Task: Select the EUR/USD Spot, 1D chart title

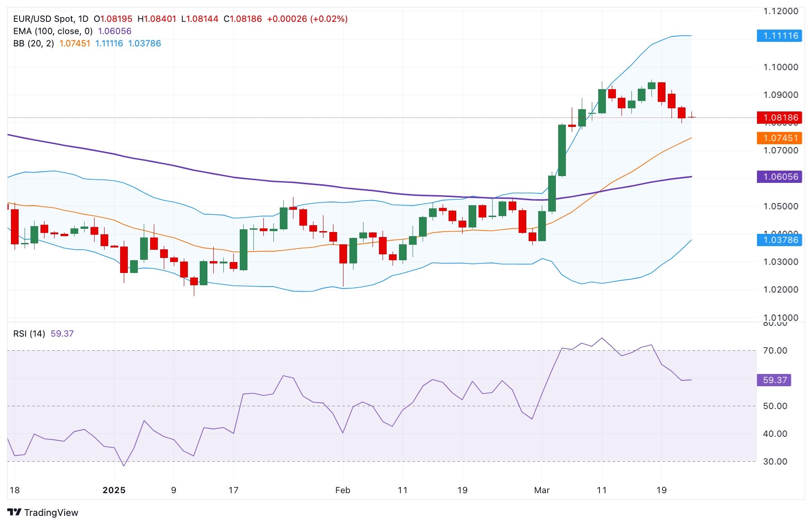Action: pos(50,19)
